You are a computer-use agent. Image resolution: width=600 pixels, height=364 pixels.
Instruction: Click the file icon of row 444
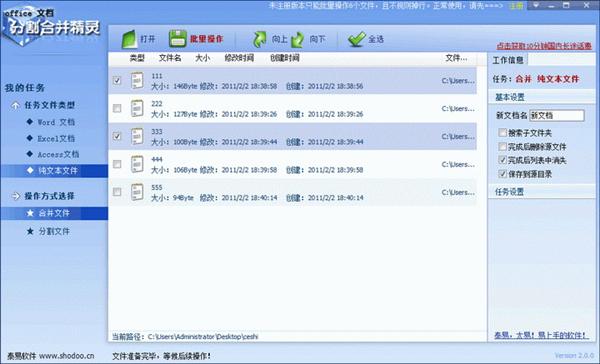pyautogui.click(x=137, y=164)
